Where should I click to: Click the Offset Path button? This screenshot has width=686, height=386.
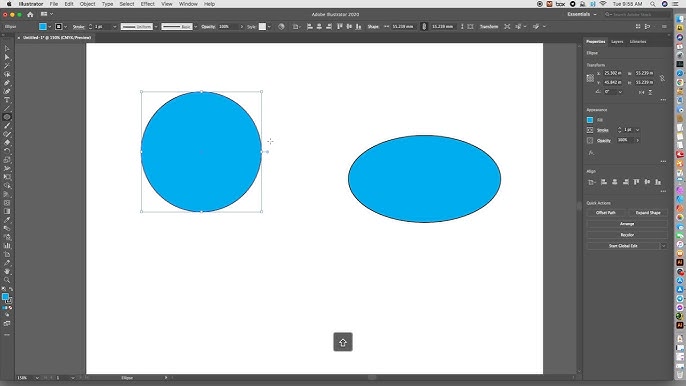coord(606,213)
